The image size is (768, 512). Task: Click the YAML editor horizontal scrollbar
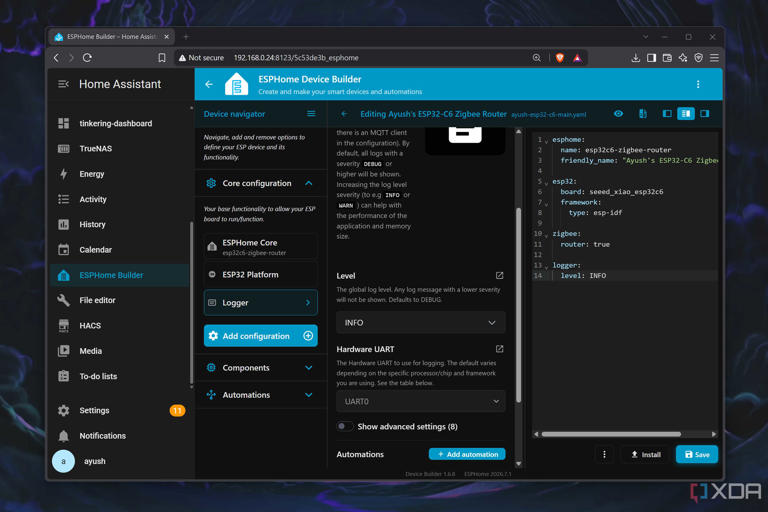click(611, 434)
